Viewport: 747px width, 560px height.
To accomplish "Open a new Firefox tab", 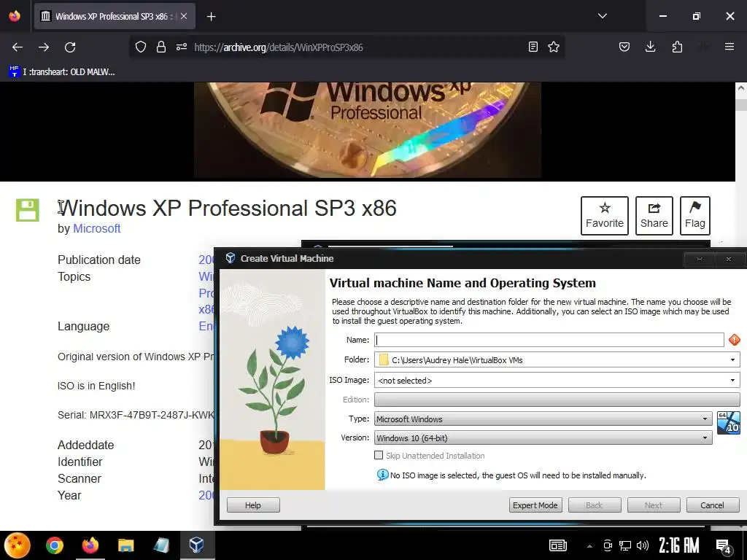I will 212,17.
